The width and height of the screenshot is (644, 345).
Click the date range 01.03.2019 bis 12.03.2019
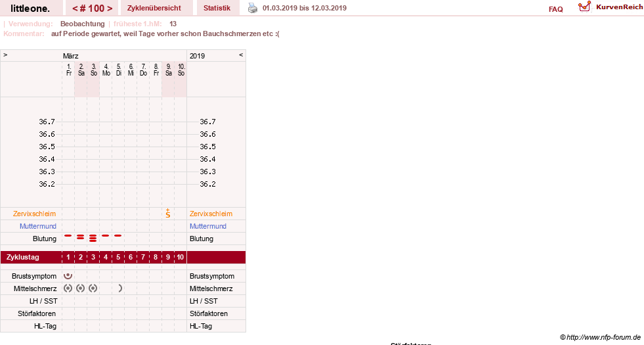click(x=305, y=8)
